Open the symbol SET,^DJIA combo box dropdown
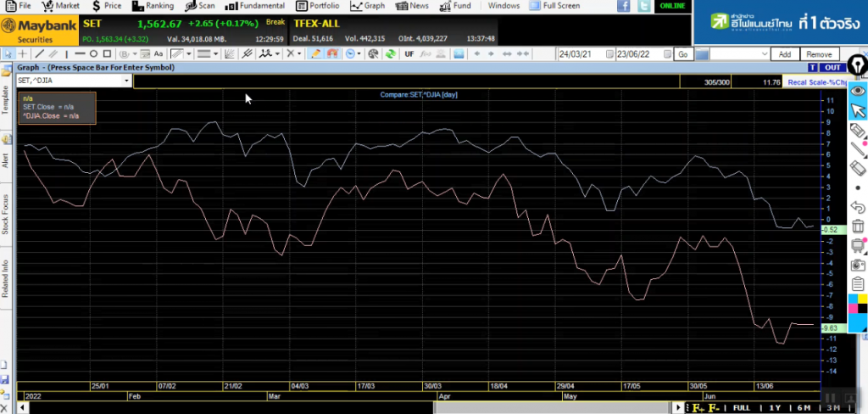Viewport: 868px width, 414px height. (x=126, y=81)
